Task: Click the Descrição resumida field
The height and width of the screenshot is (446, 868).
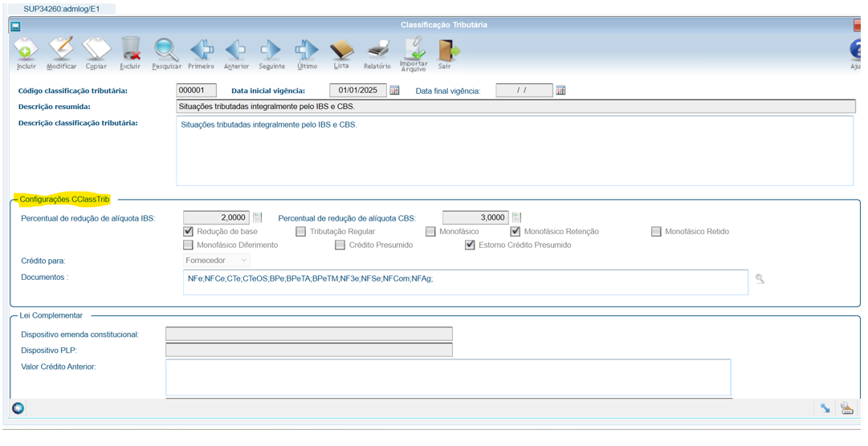Action: [x=516, y=107]
